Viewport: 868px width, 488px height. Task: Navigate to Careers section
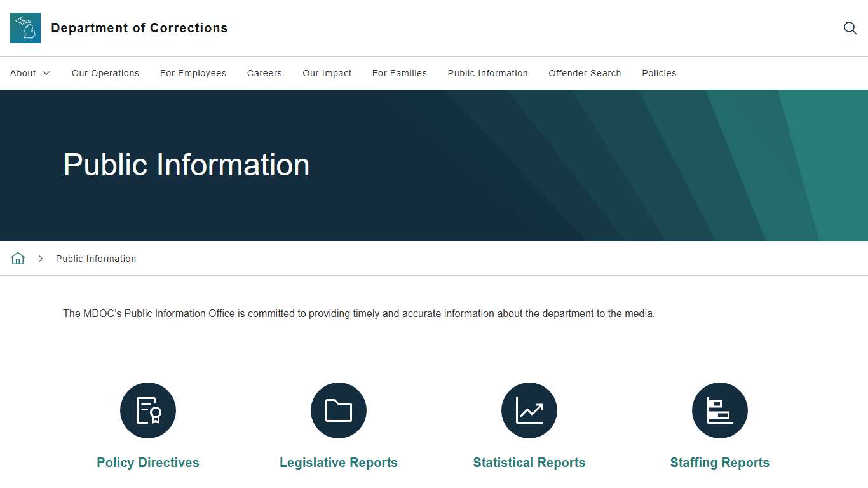(x=264, y=73)
